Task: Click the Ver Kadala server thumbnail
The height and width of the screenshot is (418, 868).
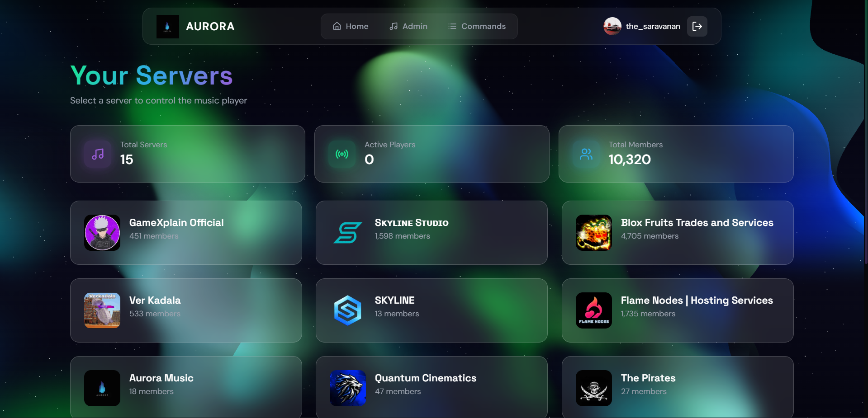Action: 102,310
